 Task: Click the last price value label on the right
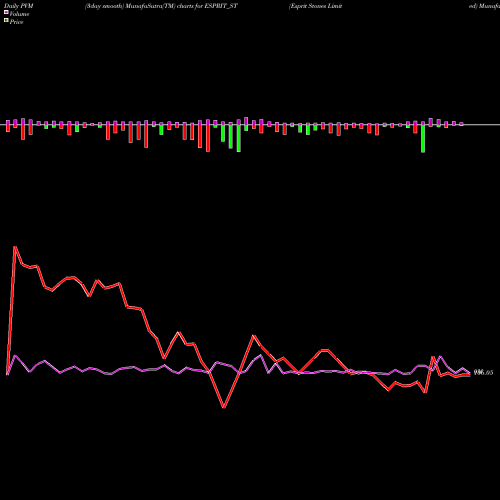click(x=483, y=373)
